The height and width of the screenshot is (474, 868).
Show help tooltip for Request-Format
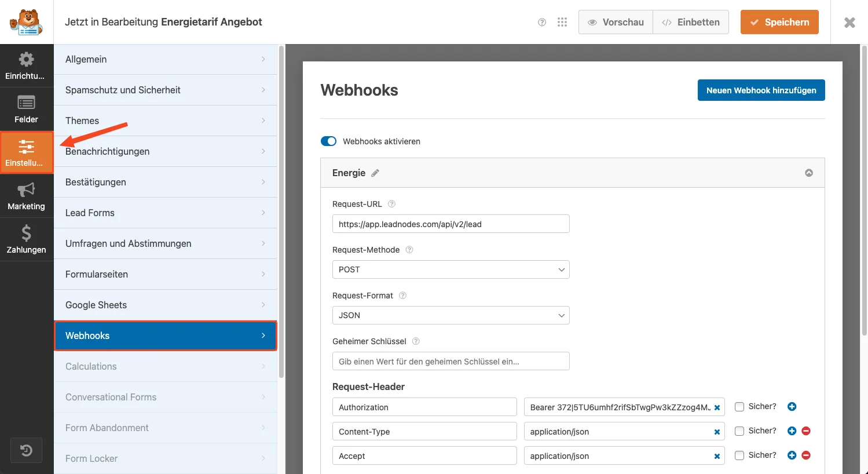[x=402, y=296]
